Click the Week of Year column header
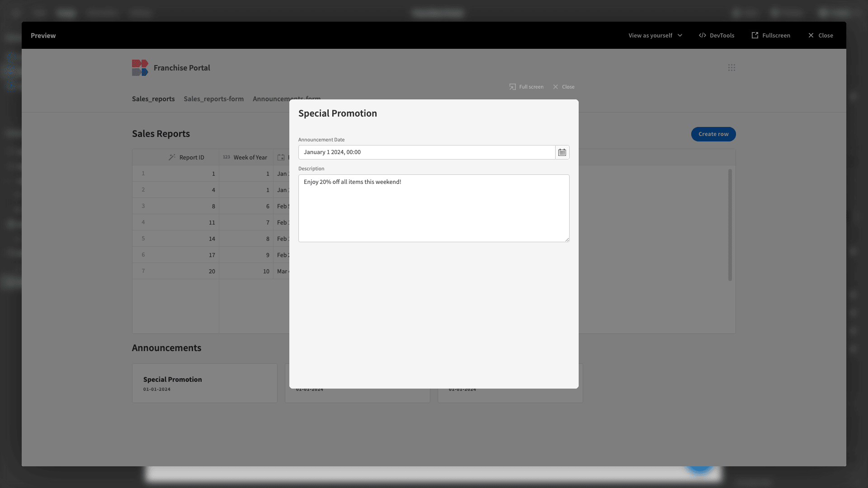The image size is (868, 488). tap(246, 157)
